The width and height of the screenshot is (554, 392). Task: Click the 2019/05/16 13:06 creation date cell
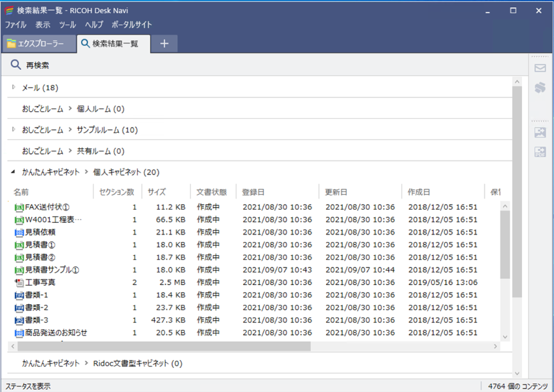(443, 282)
